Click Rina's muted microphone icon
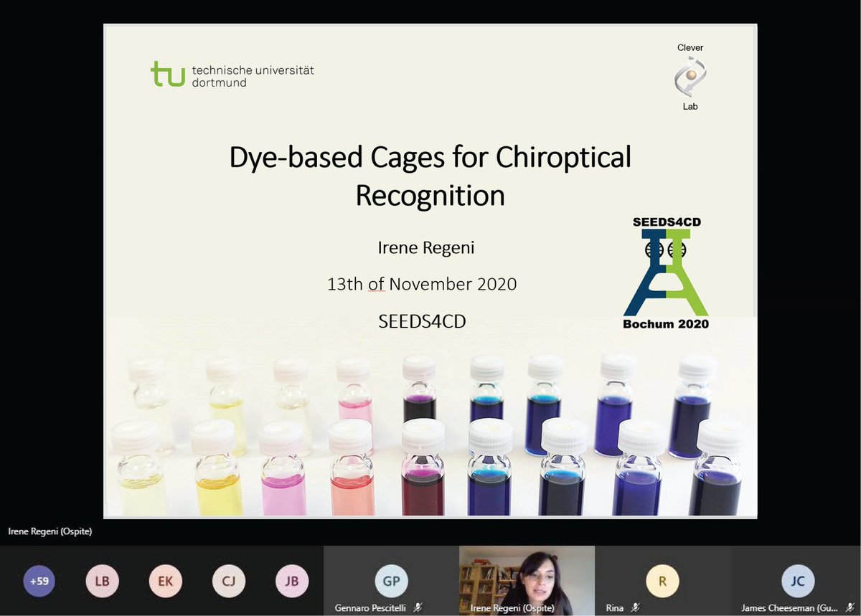This screenshot has height=616, width=861. (635, 607)
